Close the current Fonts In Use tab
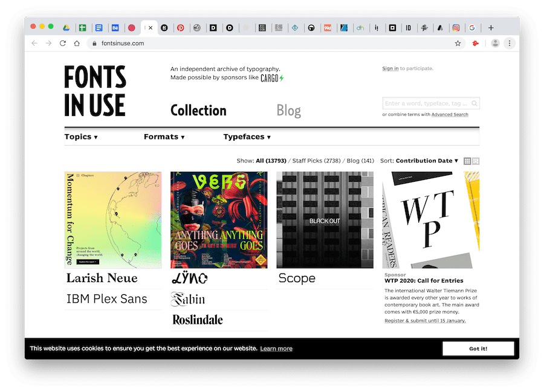Screen dimensions: 544x392 (x=151, y=28)
